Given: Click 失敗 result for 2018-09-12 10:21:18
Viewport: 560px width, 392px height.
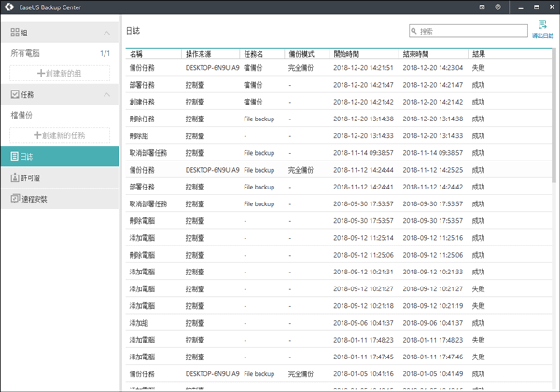Looking at the screenshot, I should [478, 306].
